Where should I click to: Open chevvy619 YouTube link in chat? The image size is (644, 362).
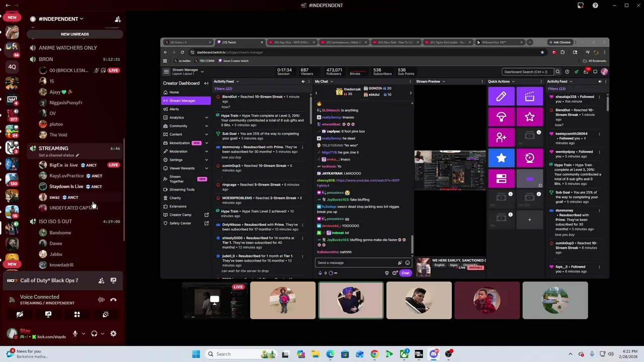[358, 183]
